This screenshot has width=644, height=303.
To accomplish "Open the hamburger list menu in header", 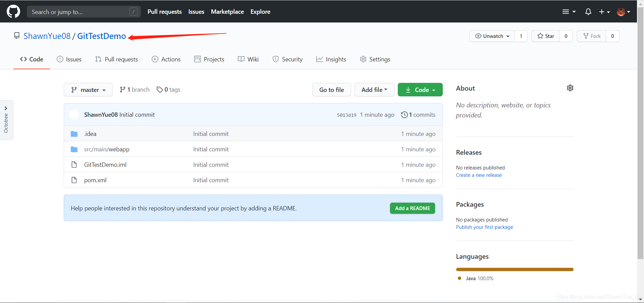I will (x=569, y=12).
